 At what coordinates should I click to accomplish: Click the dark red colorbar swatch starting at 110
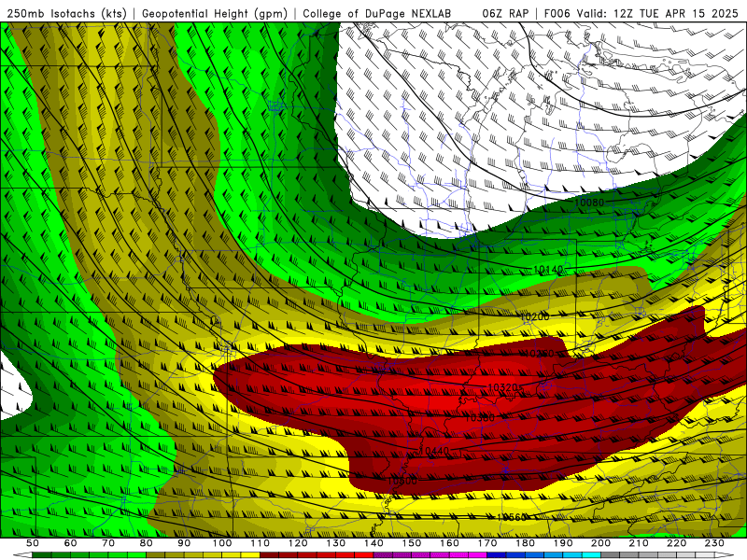point(269,555)
